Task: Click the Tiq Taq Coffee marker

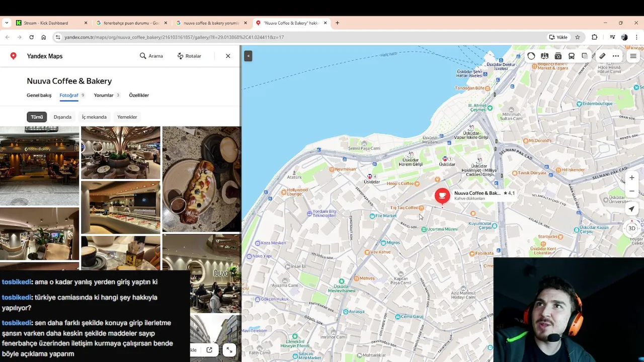Action: [407, 208]
